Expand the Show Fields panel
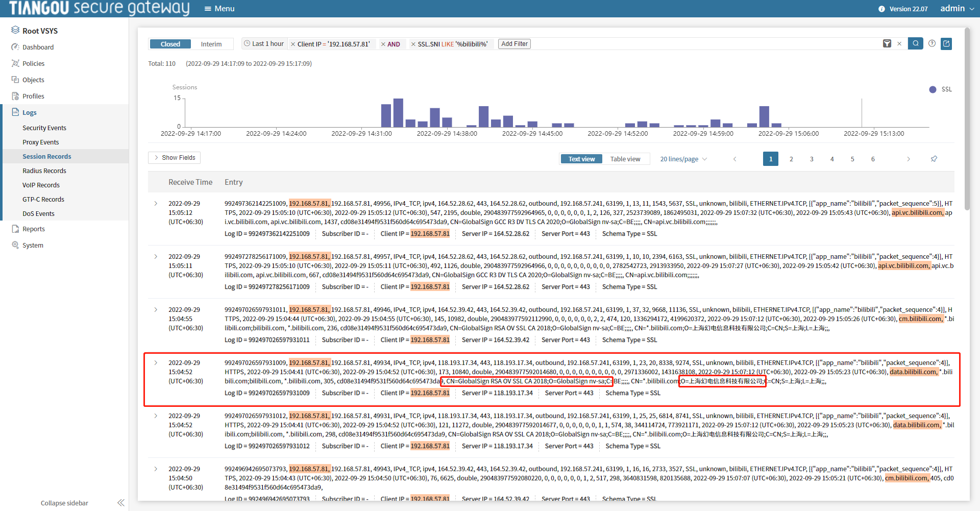This screenshot has width=980, height=511. click(174, 158)
